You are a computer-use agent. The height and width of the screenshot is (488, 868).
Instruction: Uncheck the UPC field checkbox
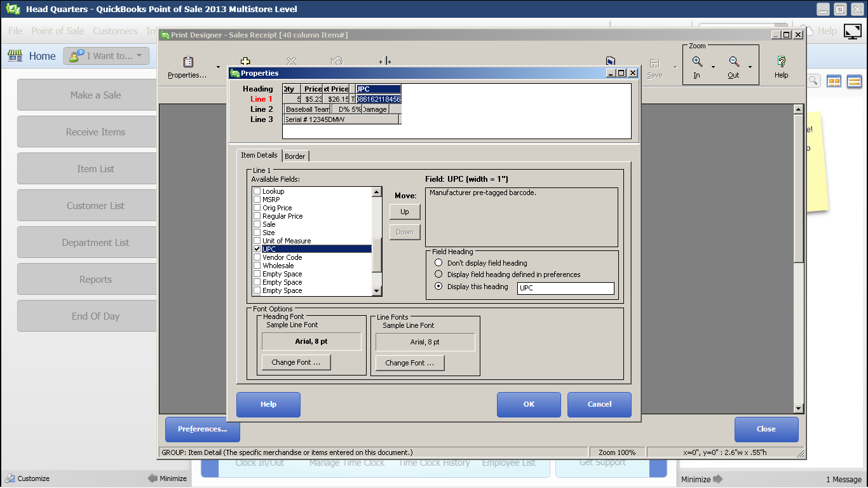click(x=257, y=249)
